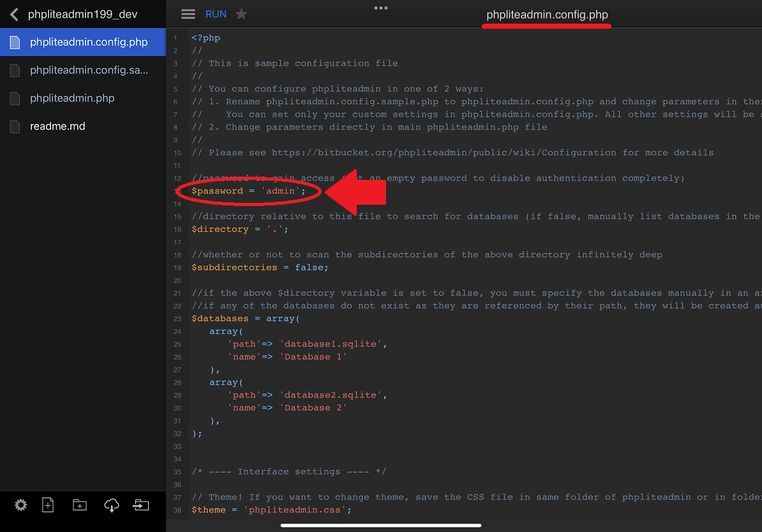The height and width of the screenshot is (532, 762).
Task: Tap the RUN button
Action: click(216, 14)
